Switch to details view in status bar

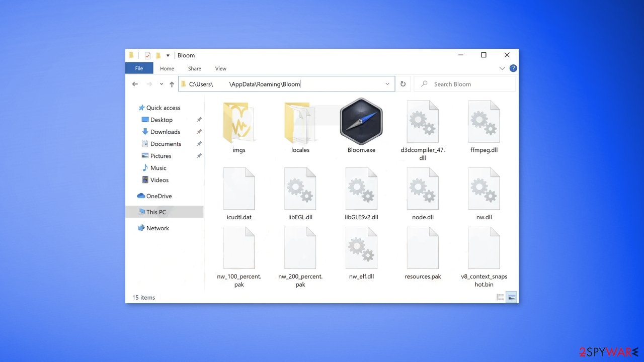coord(500,297)
